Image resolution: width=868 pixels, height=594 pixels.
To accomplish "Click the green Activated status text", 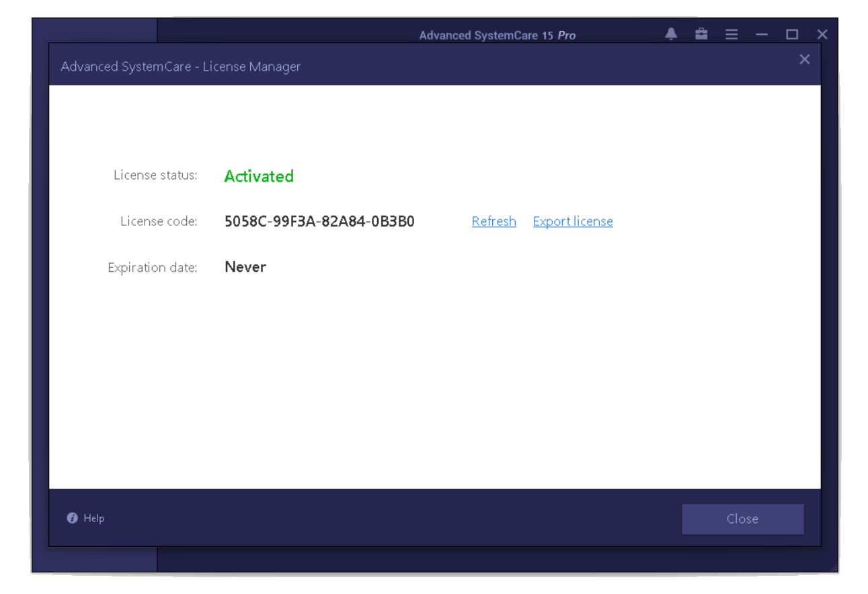I will (x=259, y=176).
